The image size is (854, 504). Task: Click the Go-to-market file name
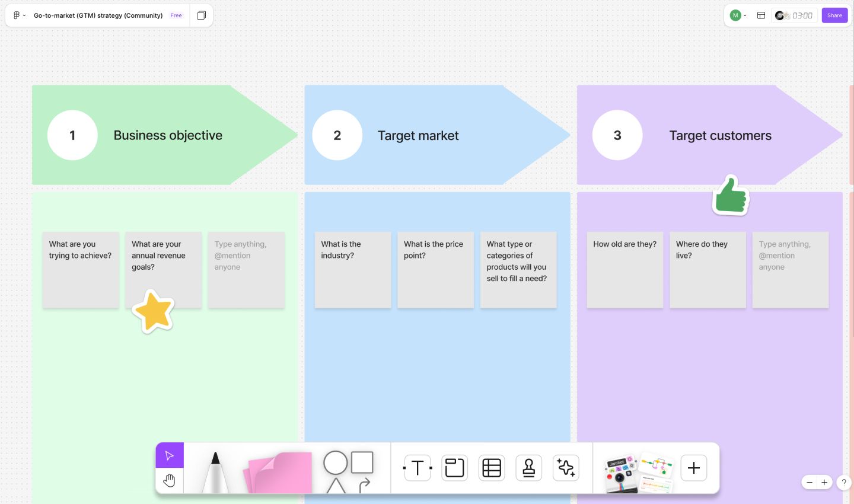[98, 15]
